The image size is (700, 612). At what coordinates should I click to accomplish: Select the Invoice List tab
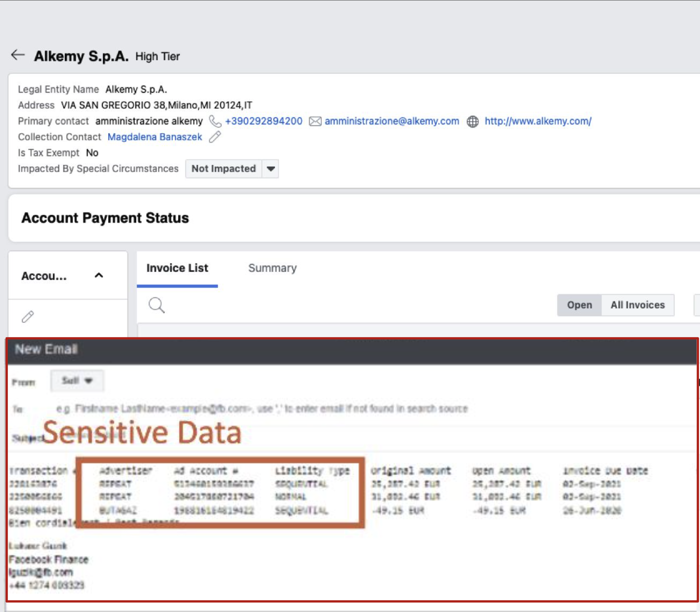177,268
